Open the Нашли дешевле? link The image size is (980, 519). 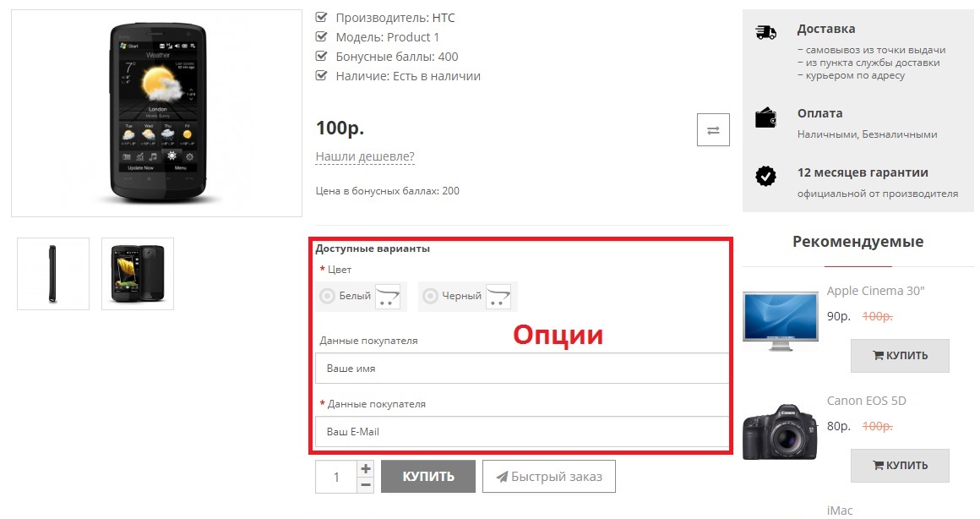[365, 156]
